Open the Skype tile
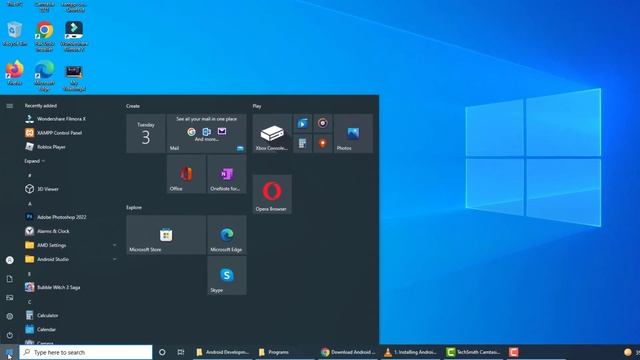This screenshot has height=360, width=640. coord(227,275)
